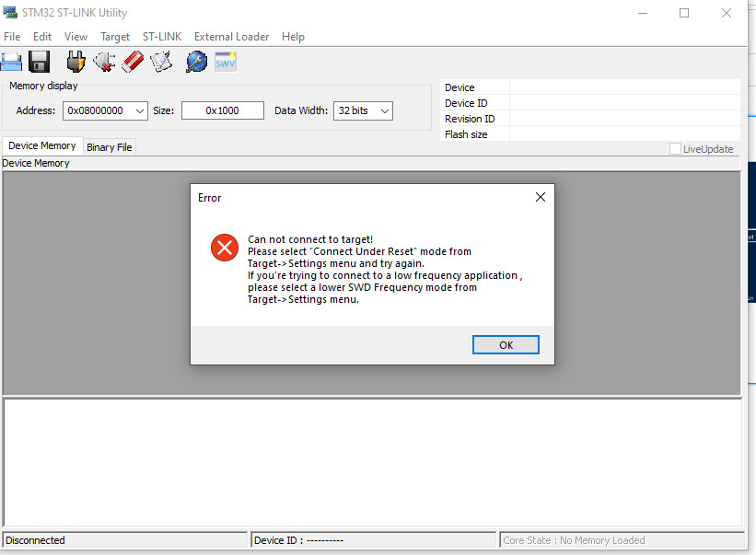Open target settings via the globe icon
Image resolution: width=756 pixels, height=555 pixels.
(x=195, y=61)
